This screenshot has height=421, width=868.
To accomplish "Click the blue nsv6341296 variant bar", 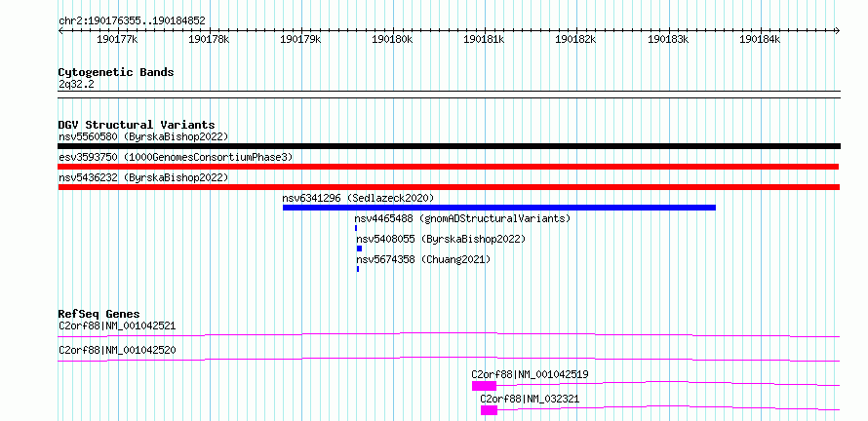I will click(x=499, y=208).
